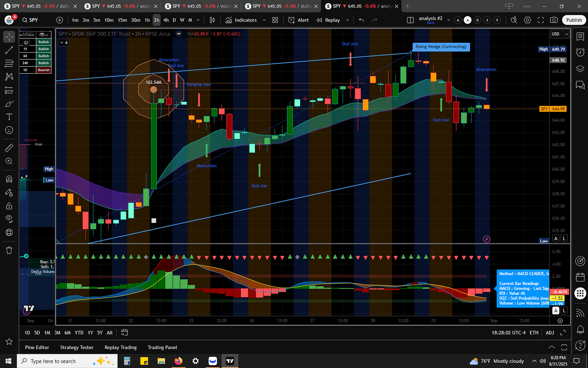Hide all drawings with the eye icon
This screenshot has height=368, width=588.
9,219
